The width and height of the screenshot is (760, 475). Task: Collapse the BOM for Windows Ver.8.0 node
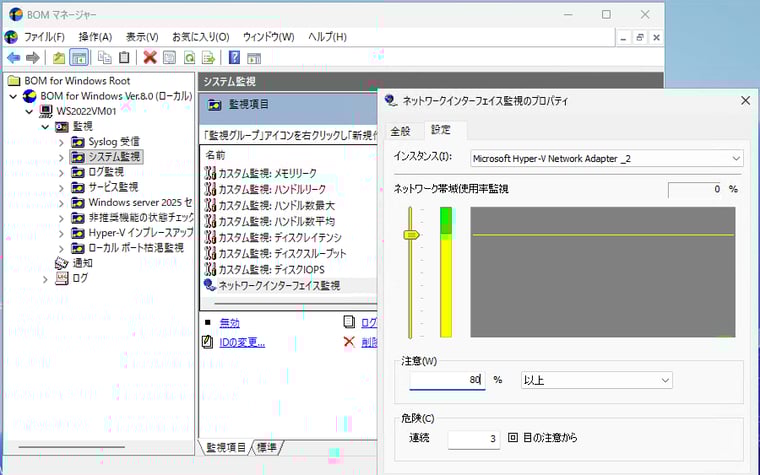coord(14,96)
